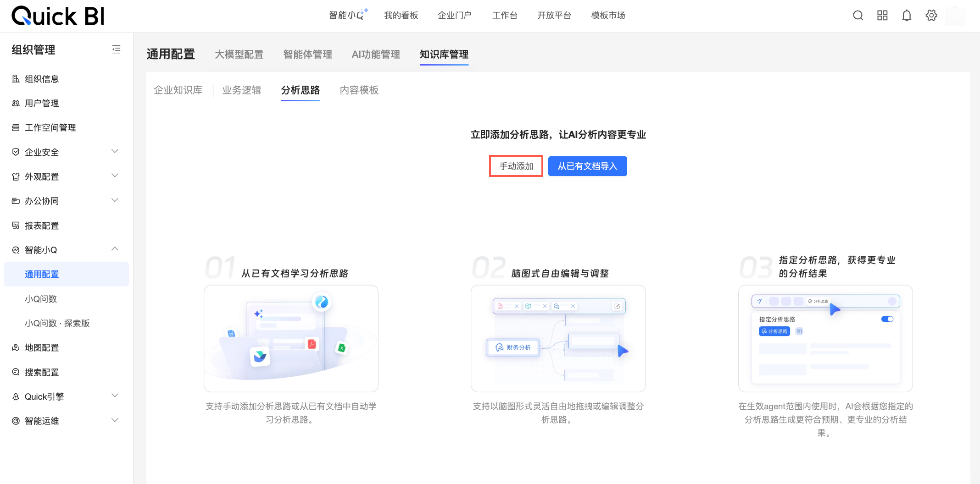Click the 通用配置 page heading
Screen dimensions: 980x484
point(171,54)
